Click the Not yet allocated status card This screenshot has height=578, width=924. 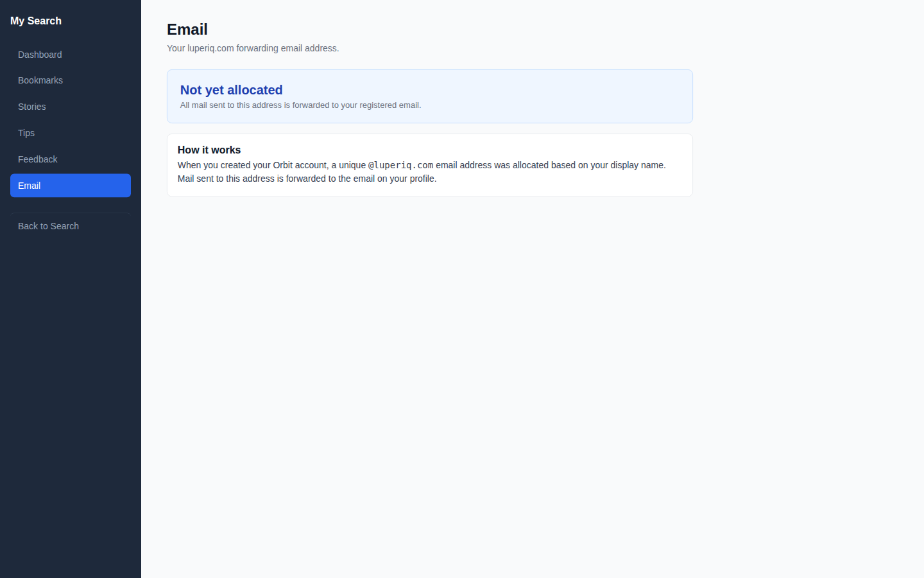click(429, 96)
